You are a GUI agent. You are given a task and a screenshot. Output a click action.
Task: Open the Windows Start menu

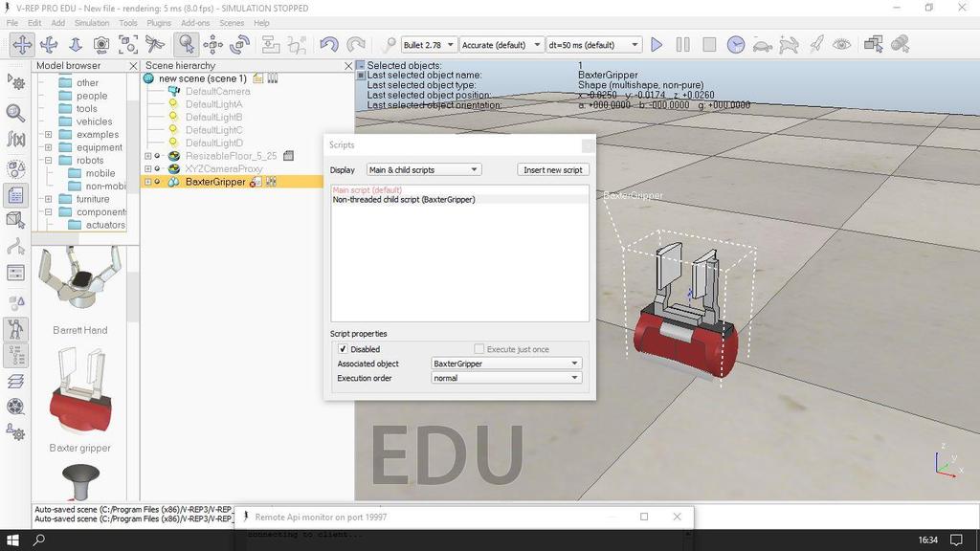click(12, 540)
